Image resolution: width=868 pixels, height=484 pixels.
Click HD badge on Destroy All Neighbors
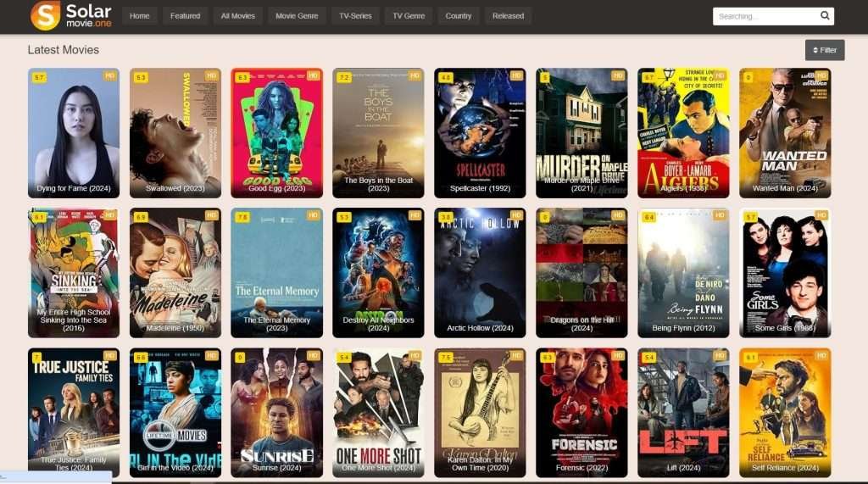coord(415,215)
